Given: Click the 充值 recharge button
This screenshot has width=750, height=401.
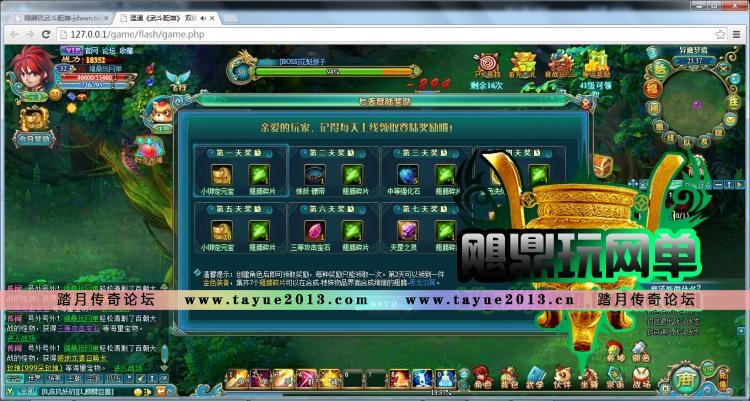Looking at the screenshot, I should (x=722, y=381).
